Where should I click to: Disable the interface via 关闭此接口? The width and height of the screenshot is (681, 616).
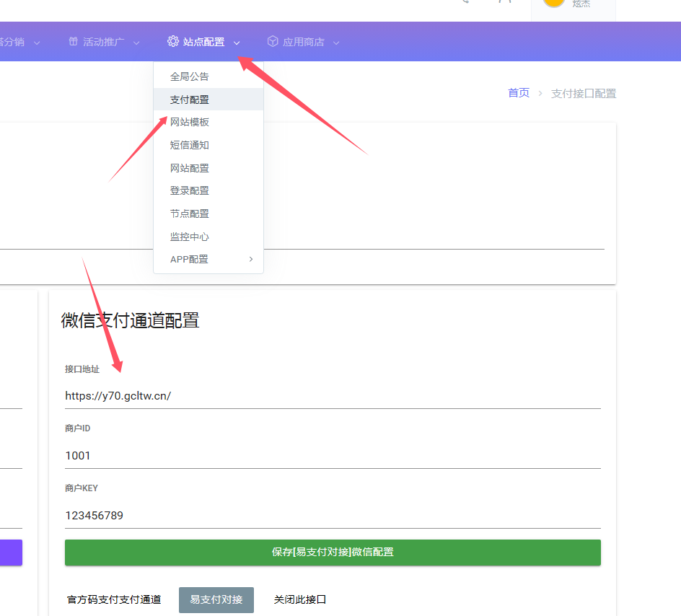tap(299, 599)
